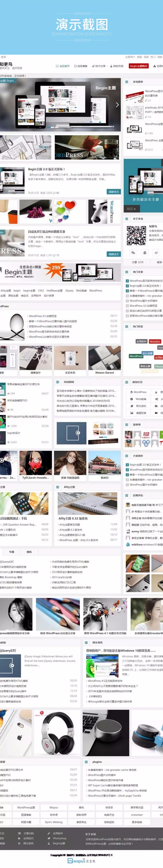
Task: Click the Photoshop footer link
Action: (59, 838)
